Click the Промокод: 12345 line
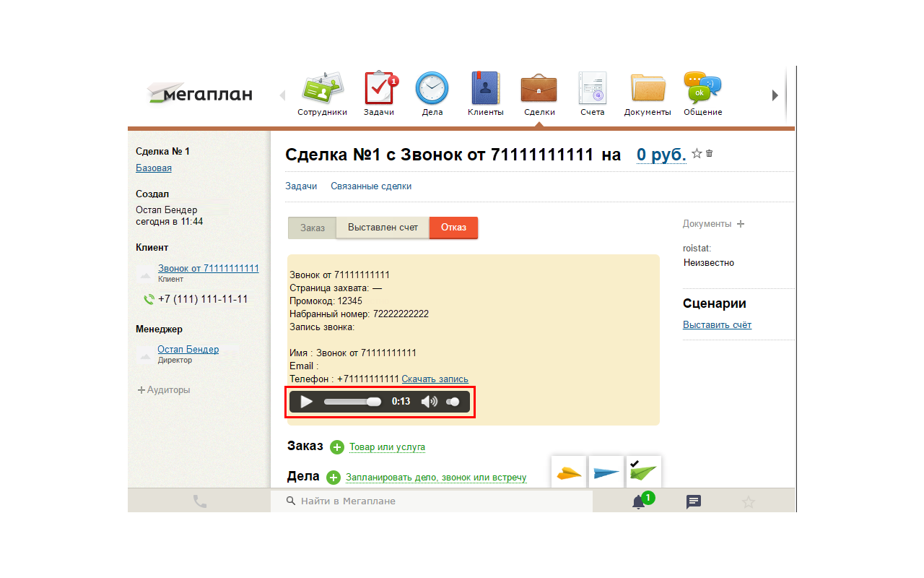The width and height of the screenshot is (924, 578). [x=326, y=301]
